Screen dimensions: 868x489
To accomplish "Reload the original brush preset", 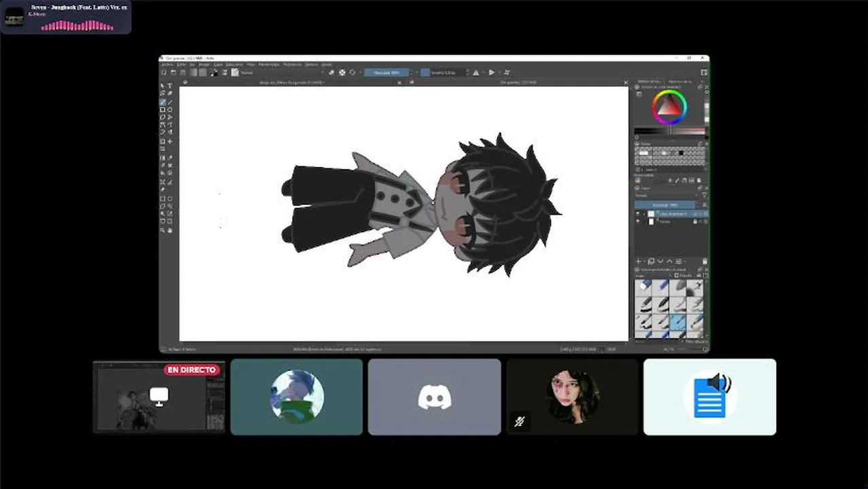I will point(352,73).
